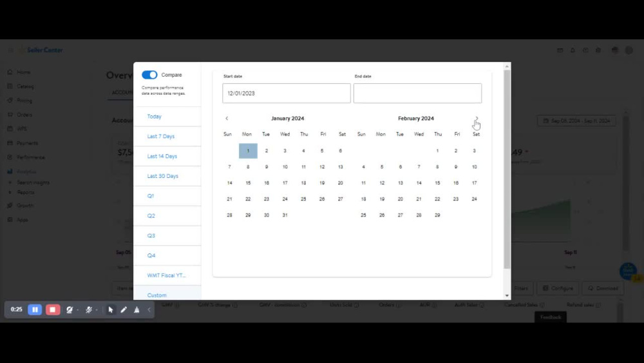
Task: Click the scroll down arrow in dialog
Action: click(507, 295)
